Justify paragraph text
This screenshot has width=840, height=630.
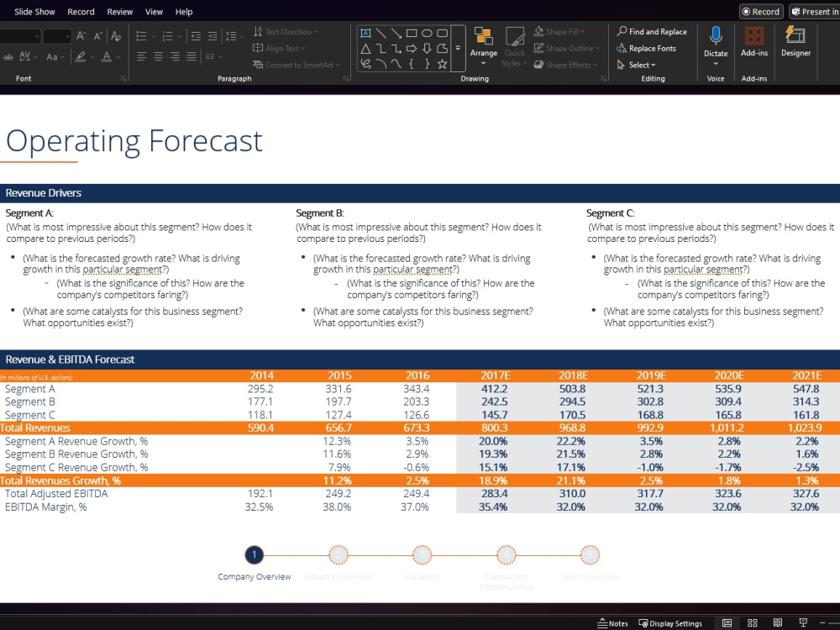tap(192, 57)
